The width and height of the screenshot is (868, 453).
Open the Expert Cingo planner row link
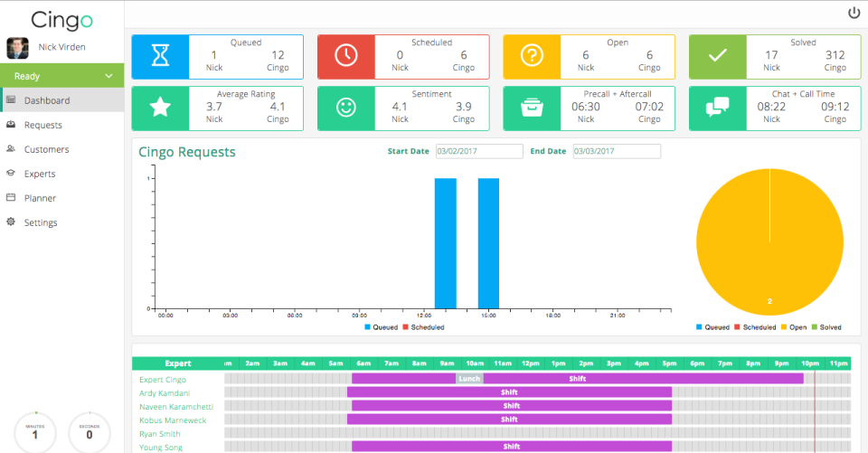pyautogui.click(x=163, y=380)
